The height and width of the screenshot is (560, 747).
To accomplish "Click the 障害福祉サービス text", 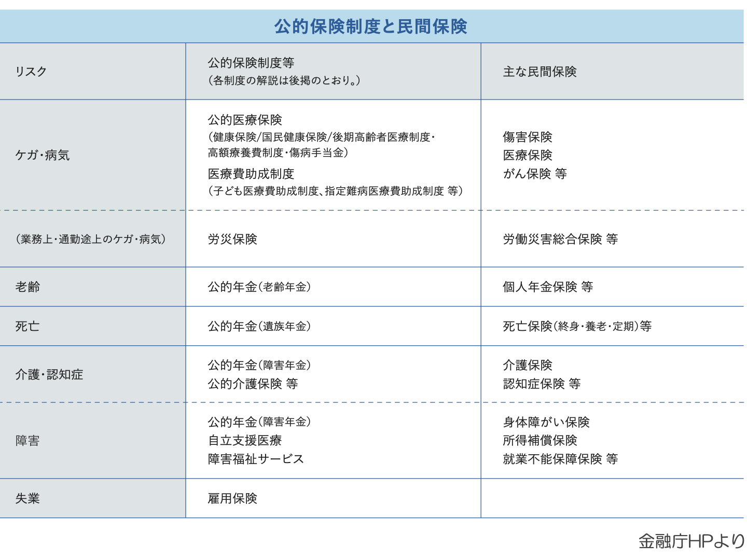I will coord(256,459).
